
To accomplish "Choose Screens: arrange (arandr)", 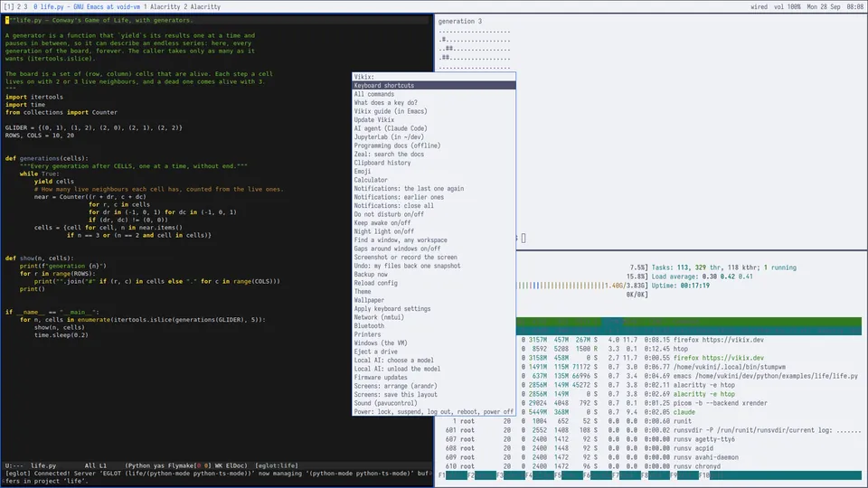I will [x=434, y=386].
